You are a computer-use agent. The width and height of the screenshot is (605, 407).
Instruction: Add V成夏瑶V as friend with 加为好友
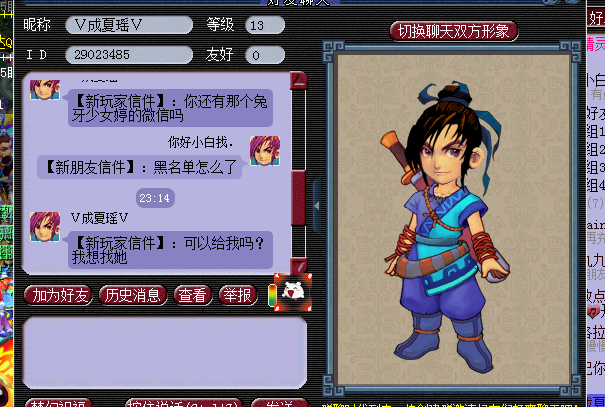pos(58,296)
